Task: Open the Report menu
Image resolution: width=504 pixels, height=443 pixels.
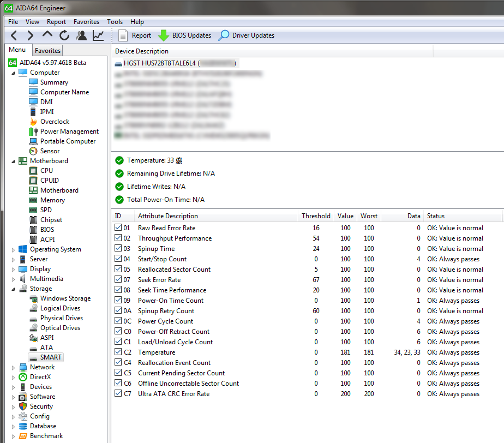Action: (x=56, y=21)
